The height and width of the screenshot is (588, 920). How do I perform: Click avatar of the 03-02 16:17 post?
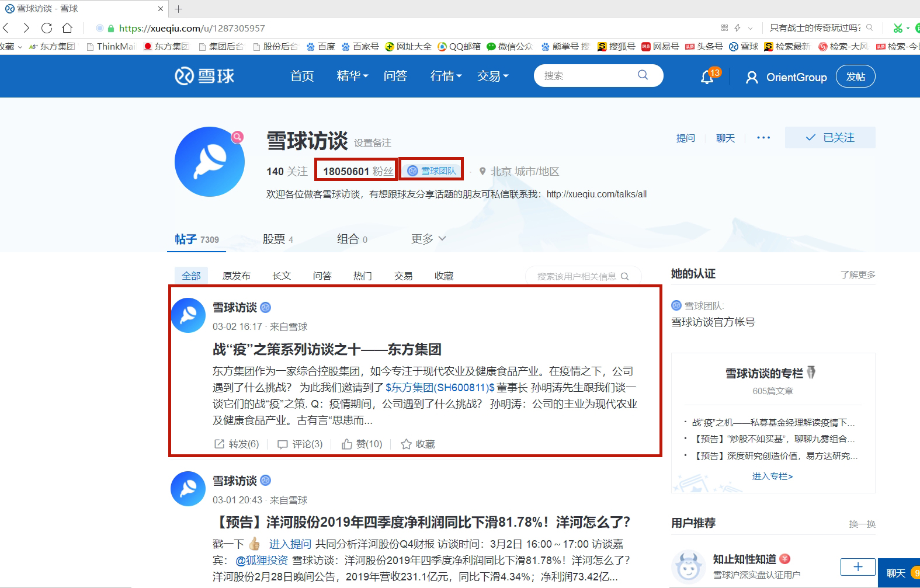pyautogui.click(x=188, y=315)
